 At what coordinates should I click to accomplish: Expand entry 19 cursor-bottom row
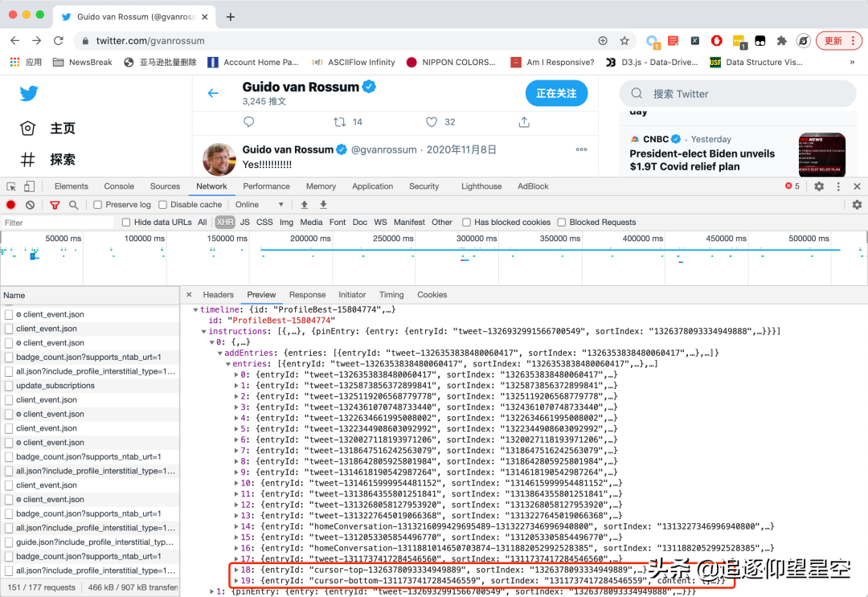[x=236, y=581]
